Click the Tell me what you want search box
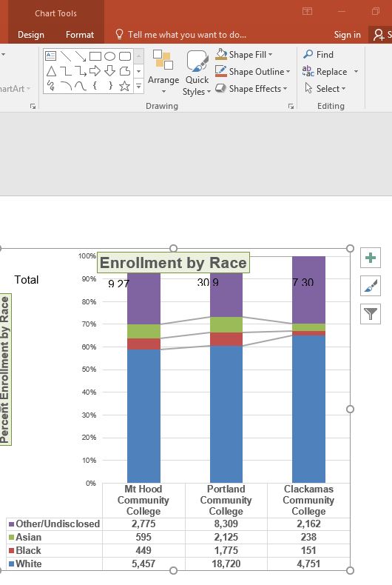Screen dimensions: 392x585 pyautogui.click(x=187, y=35)
